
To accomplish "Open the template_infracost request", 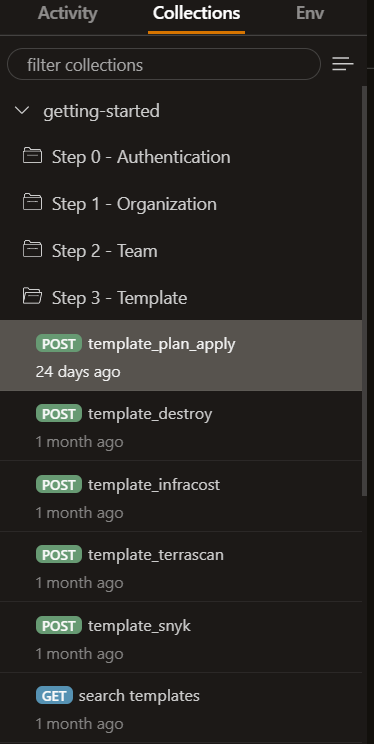I will [x=181, y=496].
